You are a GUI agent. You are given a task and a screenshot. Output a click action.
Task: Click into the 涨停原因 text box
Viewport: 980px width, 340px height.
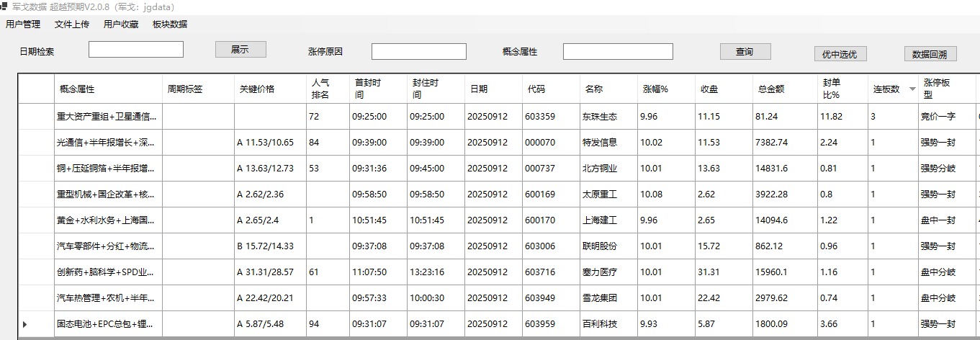point(418,52)
